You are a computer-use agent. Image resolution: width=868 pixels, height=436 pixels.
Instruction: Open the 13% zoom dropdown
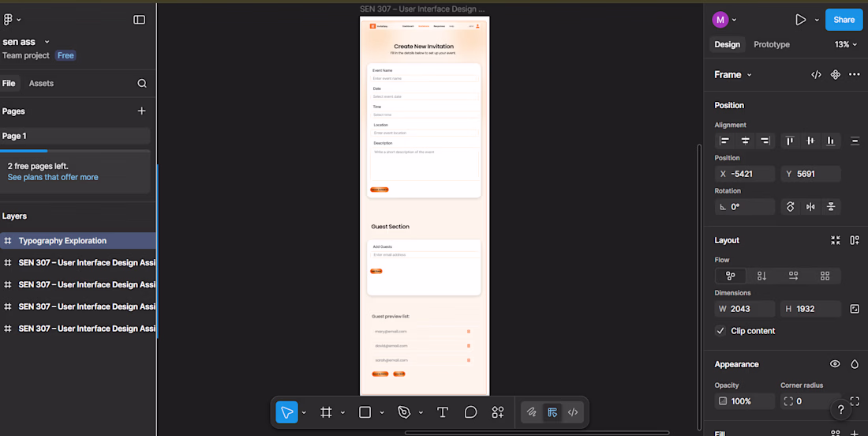coord(846,44)
